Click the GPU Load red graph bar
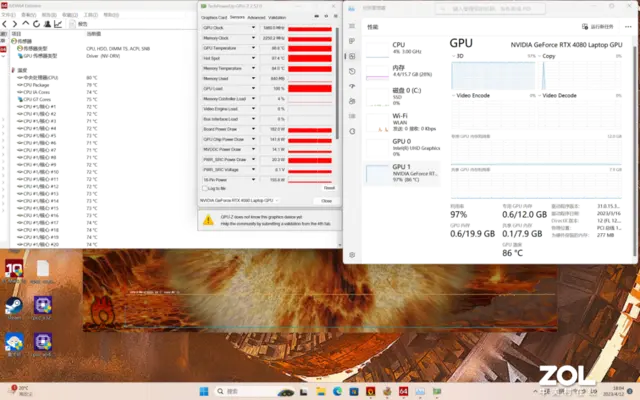 click(x=310, y=89)
